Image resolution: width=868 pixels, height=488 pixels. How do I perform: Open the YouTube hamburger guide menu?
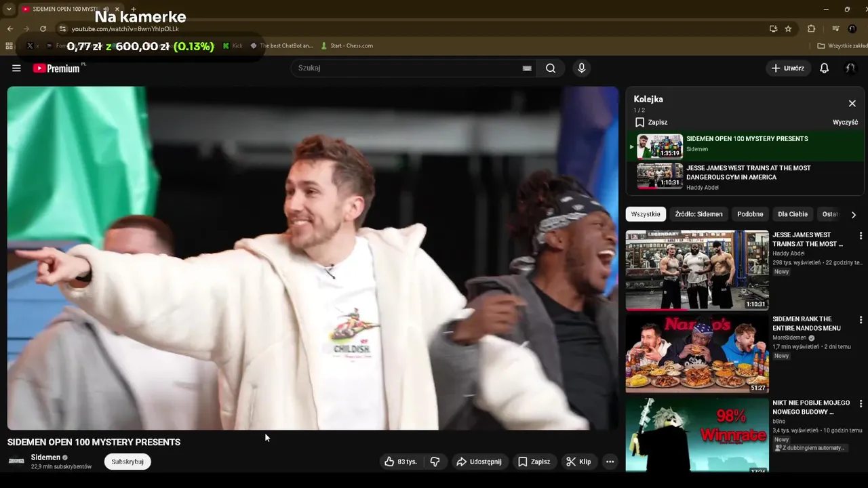click(x=16, y=68)
